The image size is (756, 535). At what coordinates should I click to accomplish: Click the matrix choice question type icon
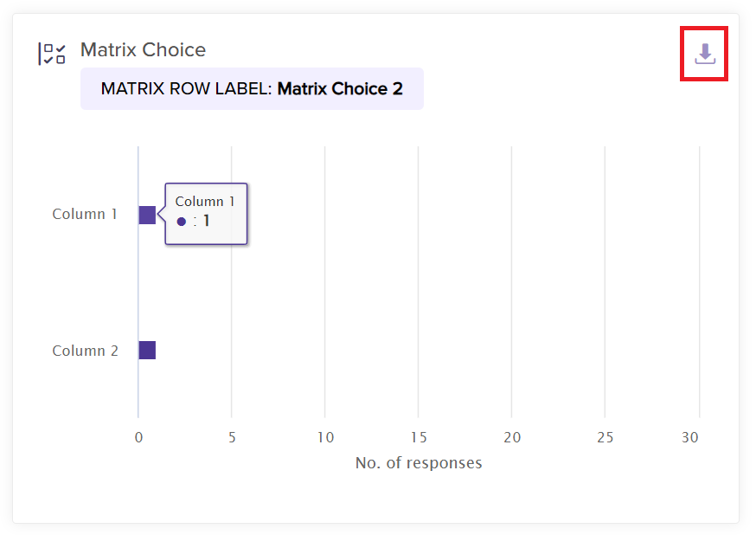[52, 54]
